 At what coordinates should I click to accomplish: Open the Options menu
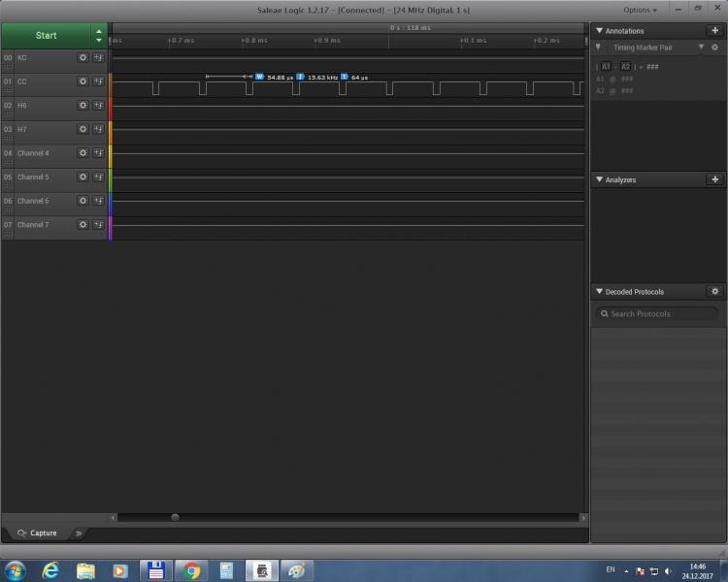640,10
